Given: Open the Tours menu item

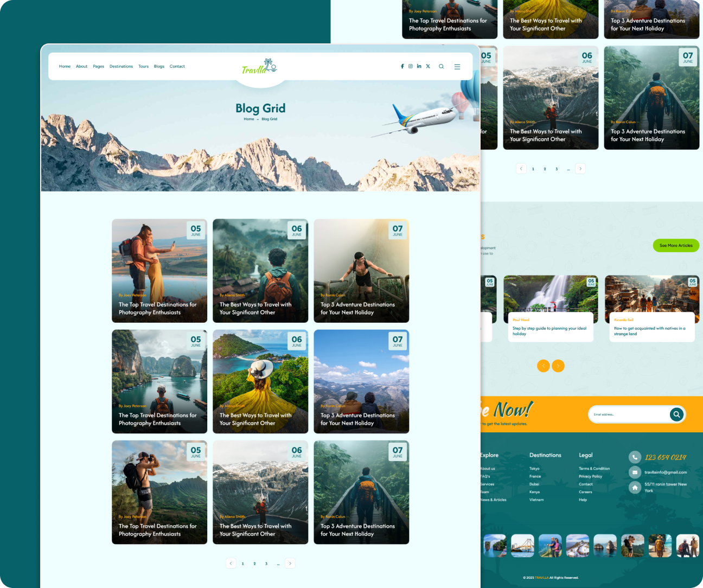Looking at the screenshot, I should [143, 67].
